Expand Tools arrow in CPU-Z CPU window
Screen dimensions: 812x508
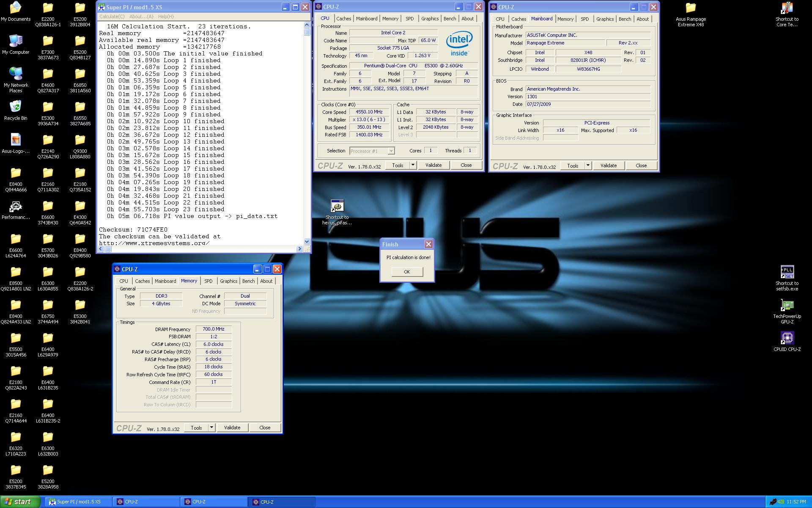pos(413,165)
